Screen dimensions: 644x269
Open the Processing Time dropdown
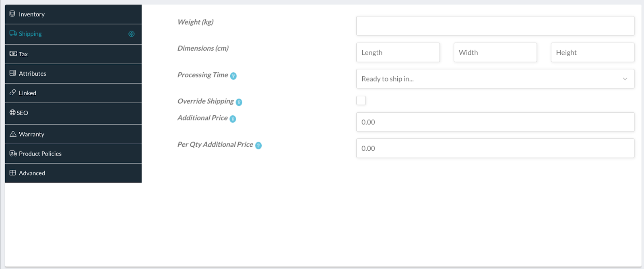[495, 79]
